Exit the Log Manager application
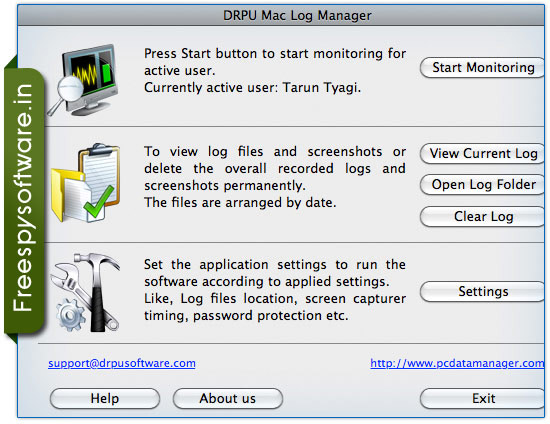The height and width of the screenshot is (424, 550). point(482,398)
